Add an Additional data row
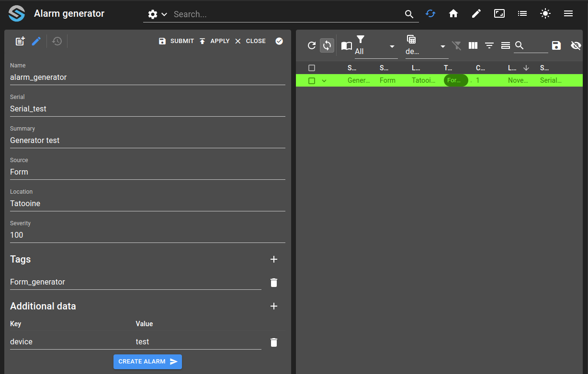Image resolution: width=588 pixels, height=374 pixels. (274, 306)
